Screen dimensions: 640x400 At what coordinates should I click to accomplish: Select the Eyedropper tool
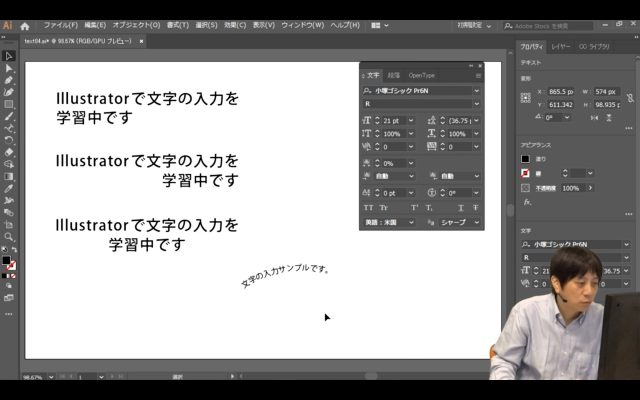(9, 189)
